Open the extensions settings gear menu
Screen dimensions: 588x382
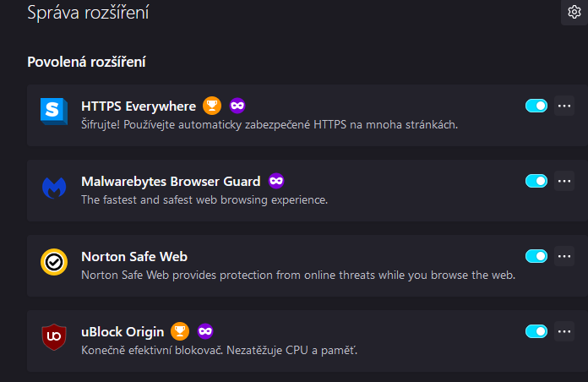(x=574, y=12)
